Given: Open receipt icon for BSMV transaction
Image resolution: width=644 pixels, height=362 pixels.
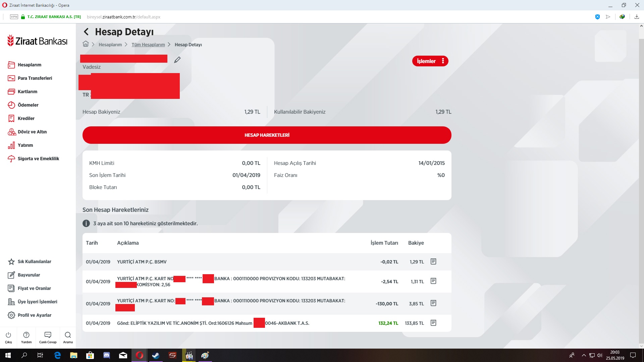Looking at the screenshot, I should (433, 261).
